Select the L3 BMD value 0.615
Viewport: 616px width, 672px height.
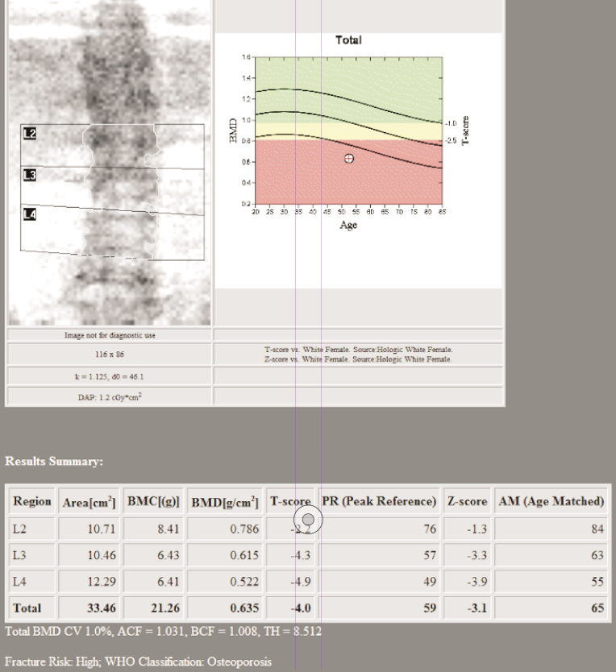tap(243, 555)
